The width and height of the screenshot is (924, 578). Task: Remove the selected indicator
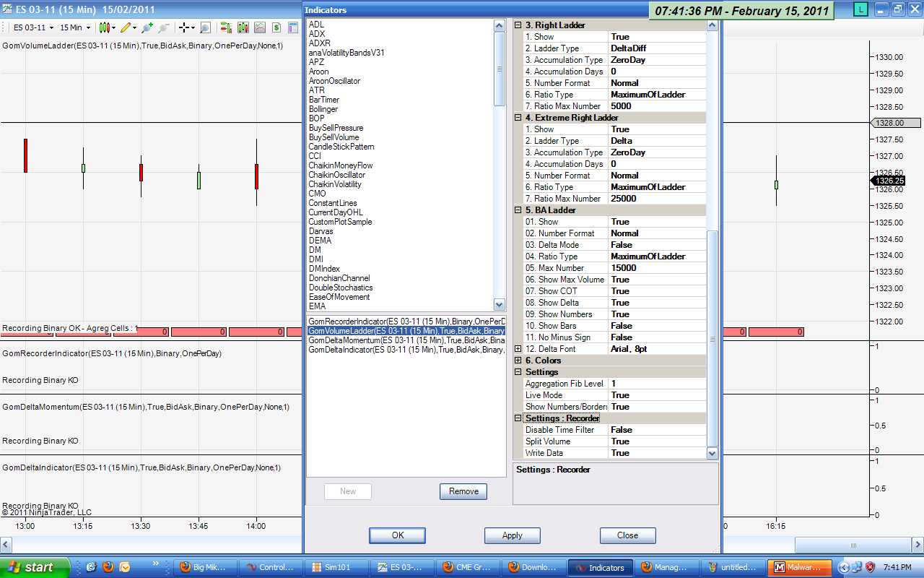click(463, 491)
